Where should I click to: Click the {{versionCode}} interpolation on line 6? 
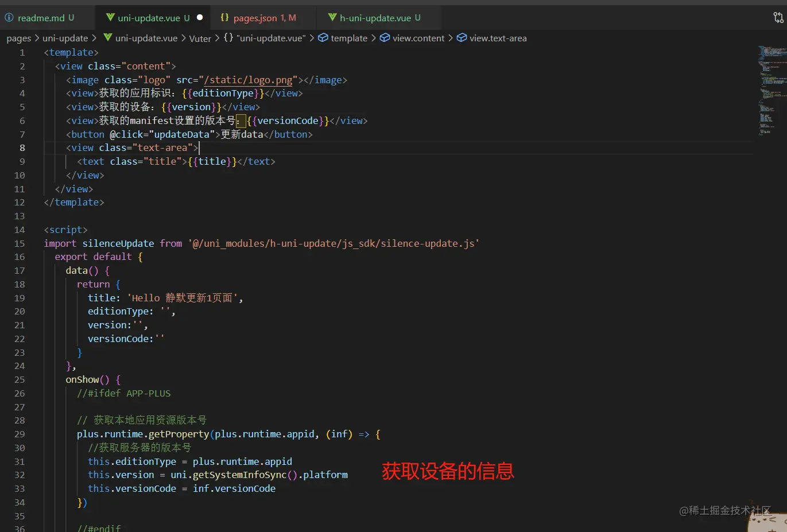point(288,121)
